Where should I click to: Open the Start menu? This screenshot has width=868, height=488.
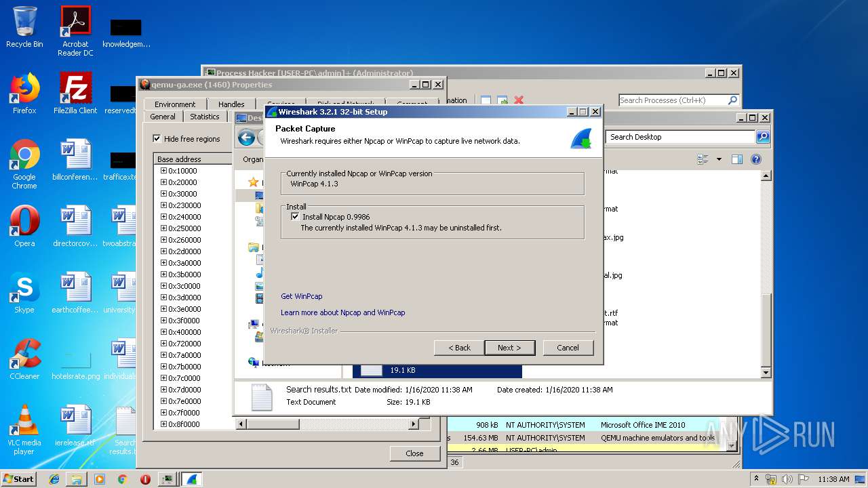(x=19, y=479)
